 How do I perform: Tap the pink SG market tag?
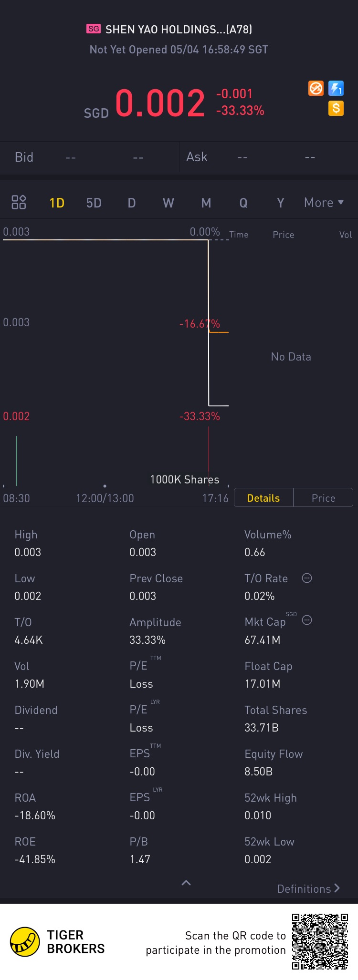coord(94,29)
